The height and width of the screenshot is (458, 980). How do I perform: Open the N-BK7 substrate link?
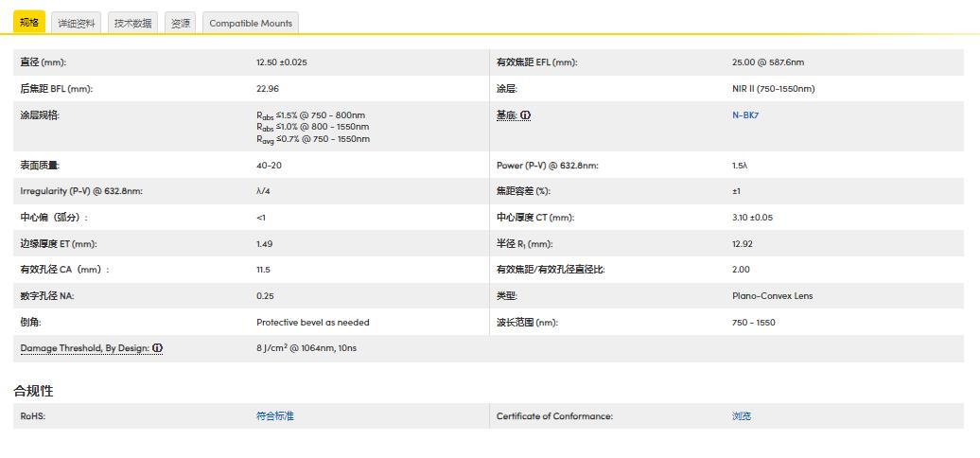[745, 114]
